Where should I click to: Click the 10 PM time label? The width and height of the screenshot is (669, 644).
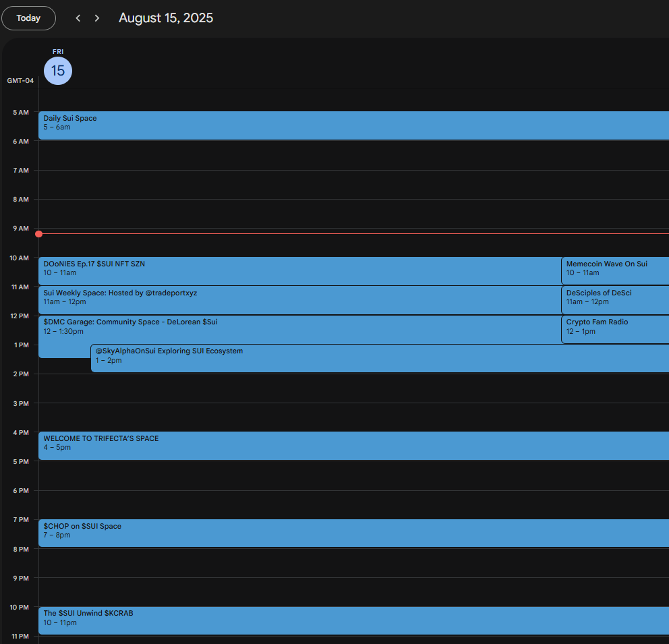[20, 608]
